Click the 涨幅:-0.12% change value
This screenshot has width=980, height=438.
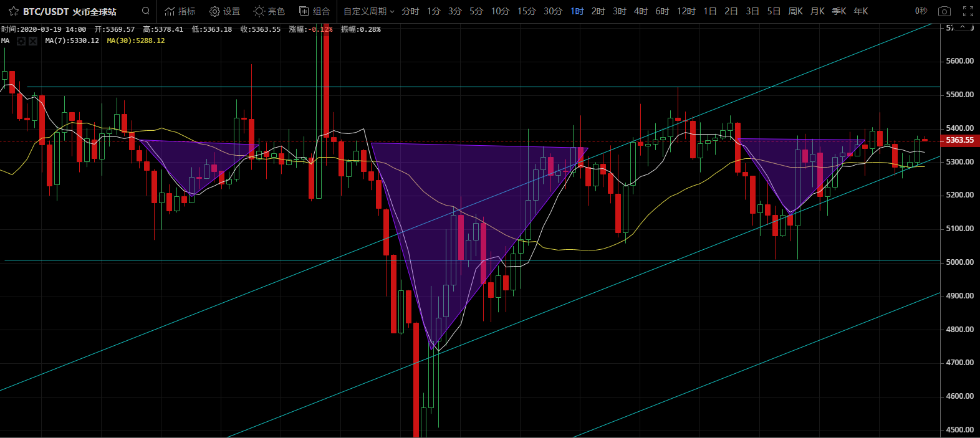310,29
